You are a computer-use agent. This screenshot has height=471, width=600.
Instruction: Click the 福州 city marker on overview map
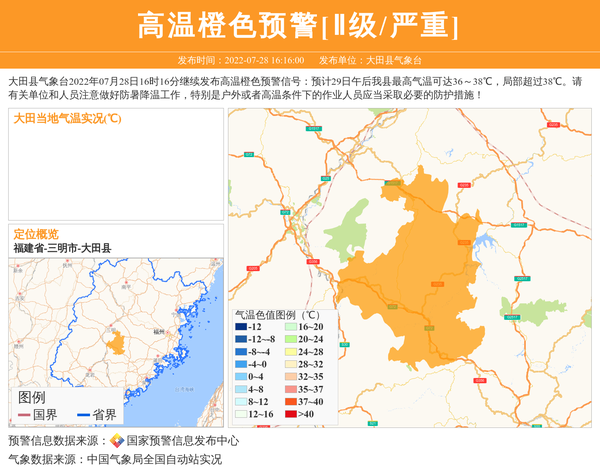coord(158,330)
